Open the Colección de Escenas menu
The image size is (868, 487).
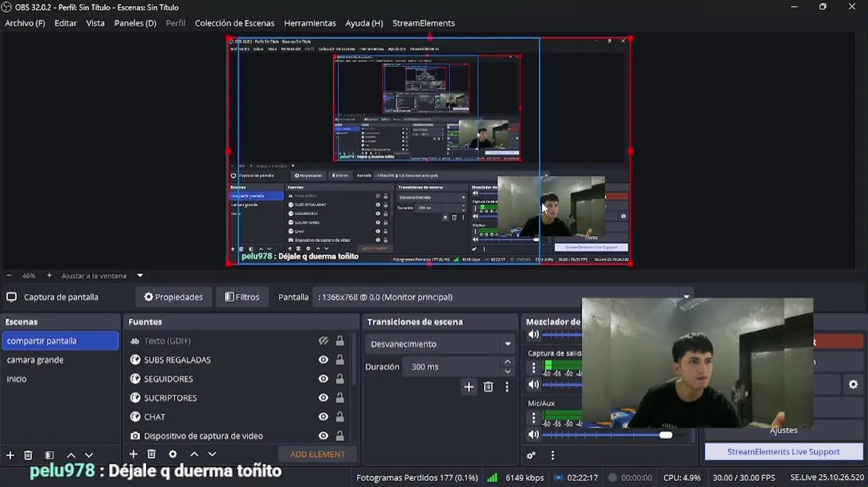click(235, 23)
